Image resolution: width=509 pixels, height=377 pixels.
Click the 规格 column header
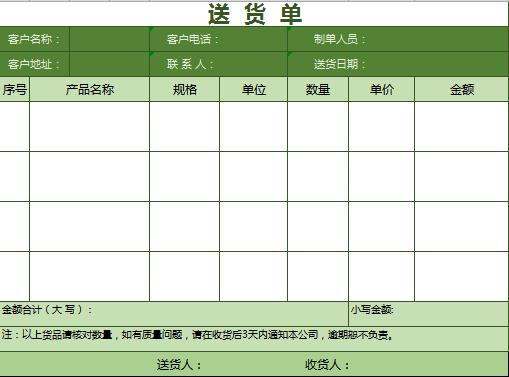(x=185, y=89)
